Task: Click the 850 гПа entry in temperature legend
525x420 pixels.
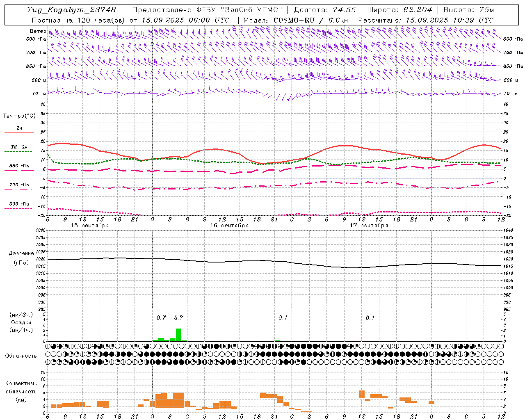Action: click(19, 166)
